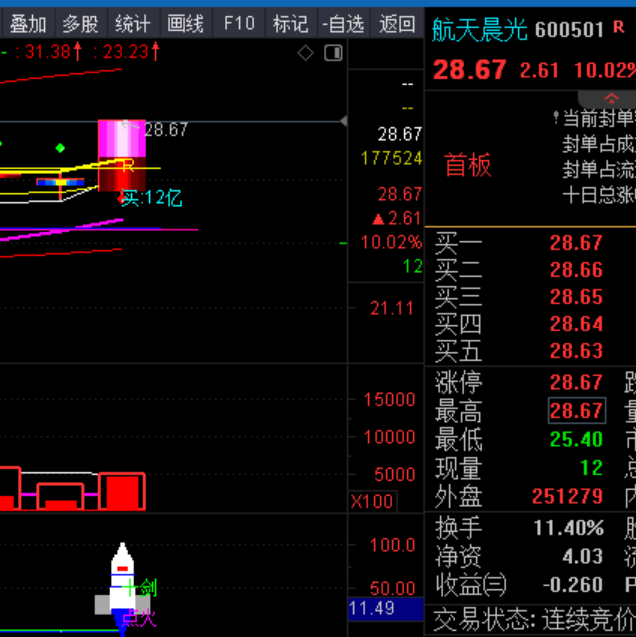Click the 买:12亿 chart annotation
Image resolution: width=636 pixels, height=637 pixels.
(x=151, y=198)
